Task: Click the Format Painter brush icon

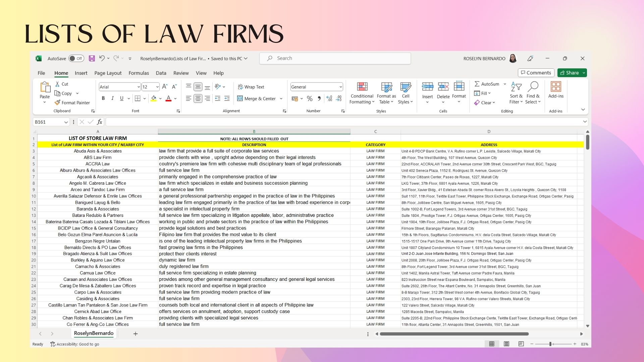Action: [57, 103]
